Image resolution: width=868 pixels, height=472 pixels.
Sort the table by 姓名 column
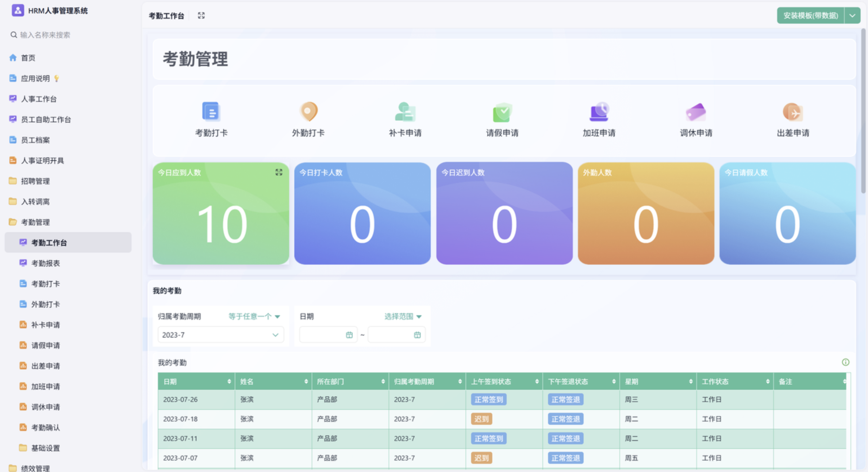306,382
